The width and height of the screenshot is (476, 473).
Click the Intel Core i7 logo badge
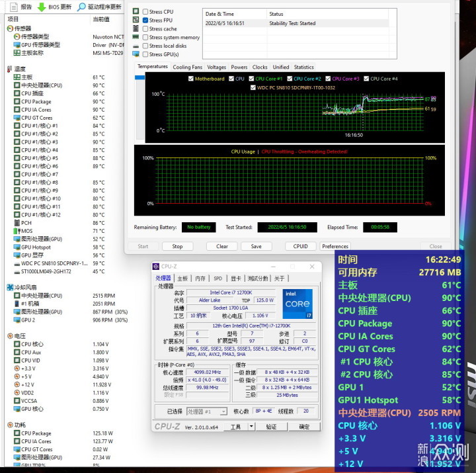[x=297, y=304]
